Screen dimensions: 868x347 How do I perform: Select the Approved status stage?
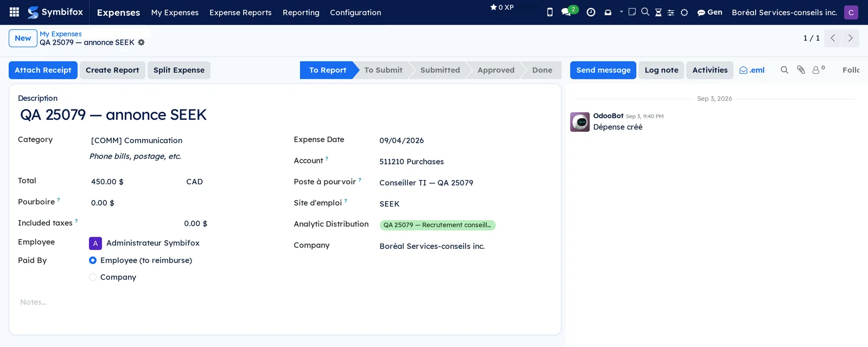pos(496,70)
